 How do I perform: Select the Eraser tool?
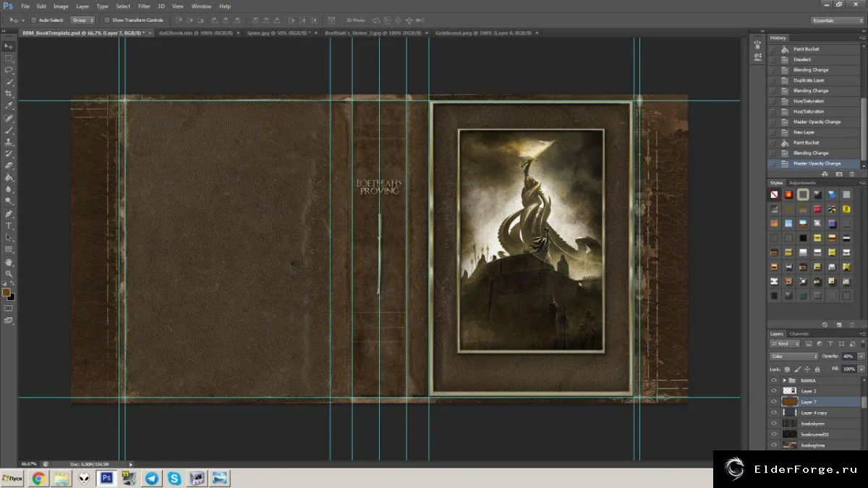[x=9, y=166]
